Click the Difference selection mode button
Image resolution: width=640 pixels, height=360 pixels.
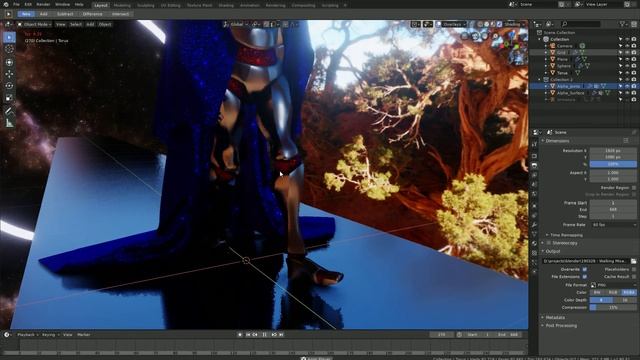pos(93,14)
